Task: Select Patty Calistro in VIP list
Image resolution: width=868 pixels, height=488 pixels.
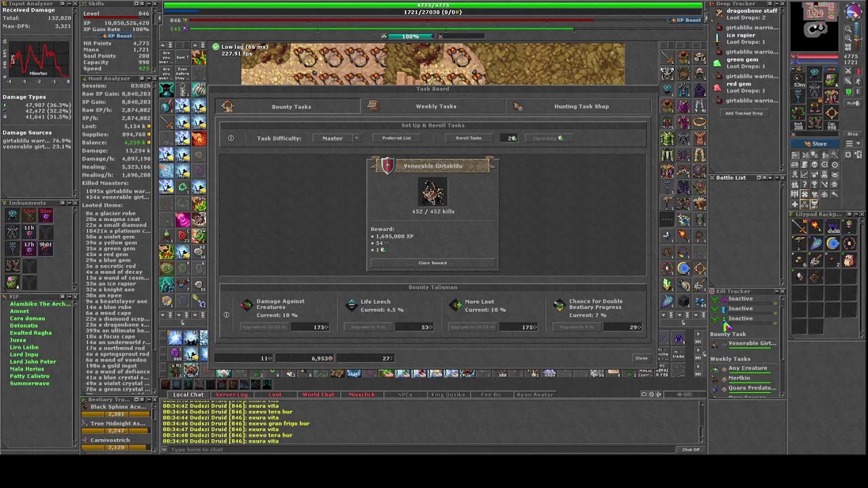Action: click(29, 376)
